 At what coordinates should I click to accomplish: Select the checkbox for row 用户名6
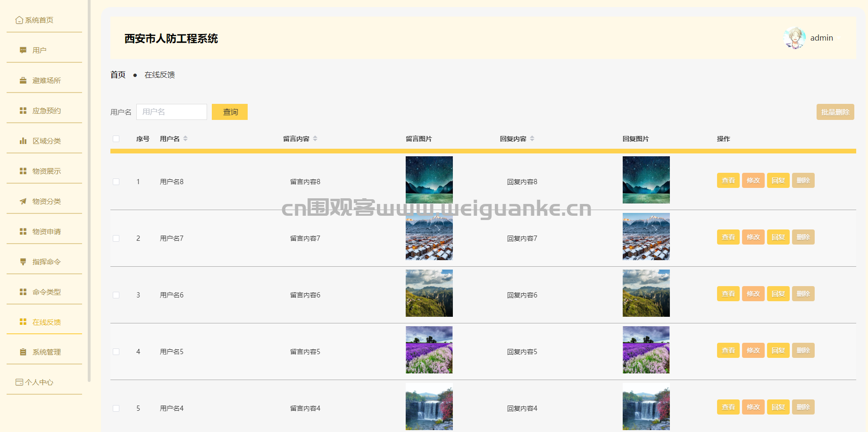pyautogui.click(x=116, y=295)
